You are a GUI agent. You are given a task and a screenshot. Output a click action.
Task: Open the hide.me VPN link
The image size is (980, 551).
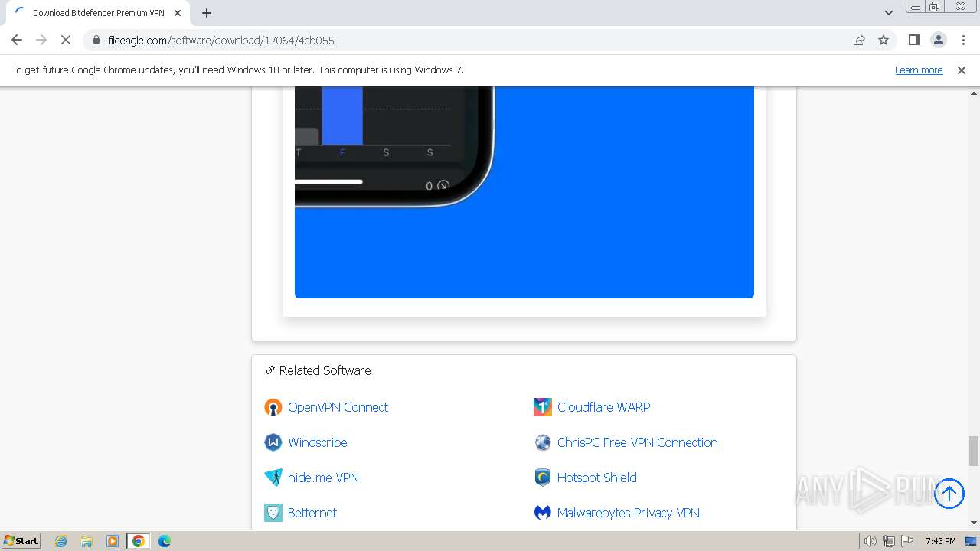(x=323, y=478)
